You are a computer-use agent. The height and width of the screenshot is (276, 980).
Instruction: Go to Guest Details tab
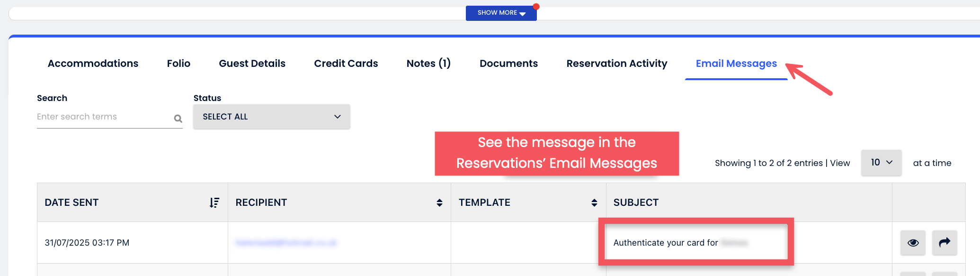252,64
